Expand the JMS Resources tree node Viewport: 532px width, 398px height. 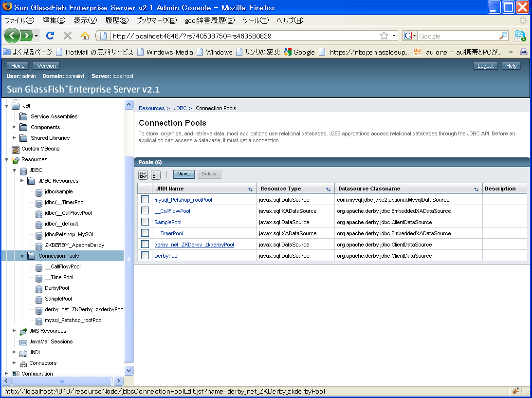pos(14,330)
